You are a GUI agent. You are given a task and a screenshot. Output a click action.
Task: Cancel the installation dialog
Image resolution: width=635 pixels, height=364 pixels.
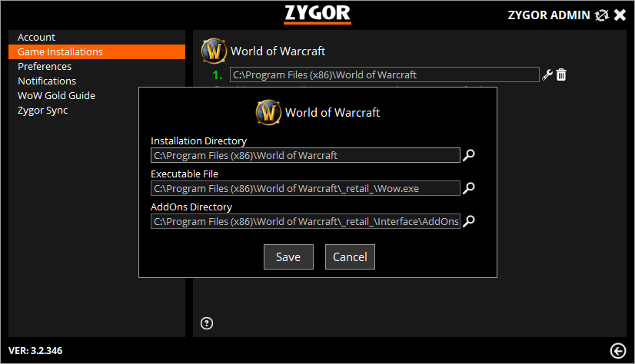coord(350,256)
